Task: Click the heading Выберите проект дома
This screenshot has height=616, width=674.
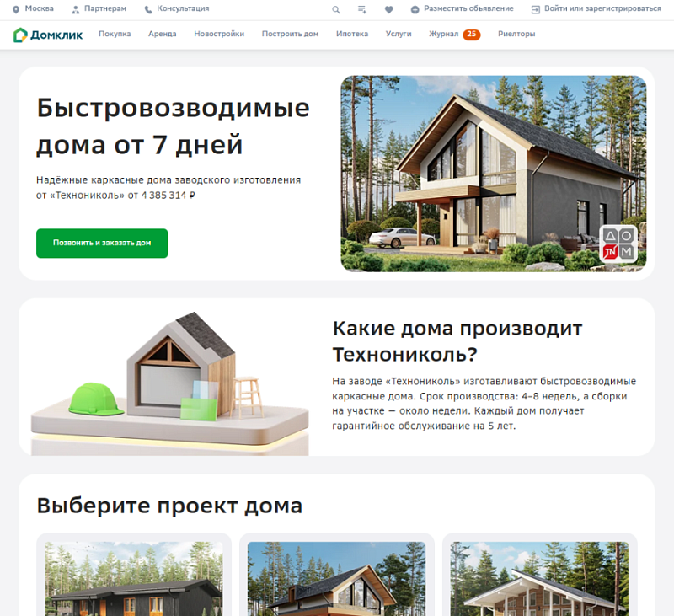Action: (x=169, y=506)
